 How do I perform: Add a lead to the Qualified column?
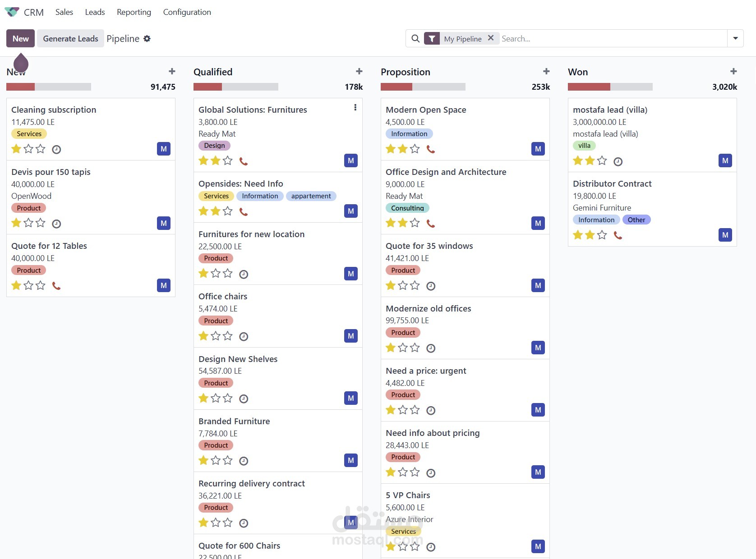click(359, 71)
